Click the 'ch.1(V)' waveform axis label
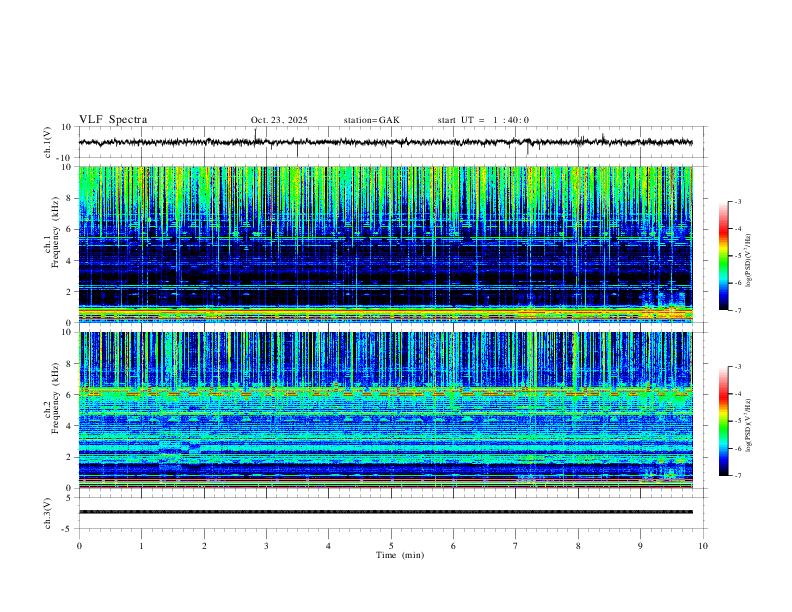 click(48, 142)
